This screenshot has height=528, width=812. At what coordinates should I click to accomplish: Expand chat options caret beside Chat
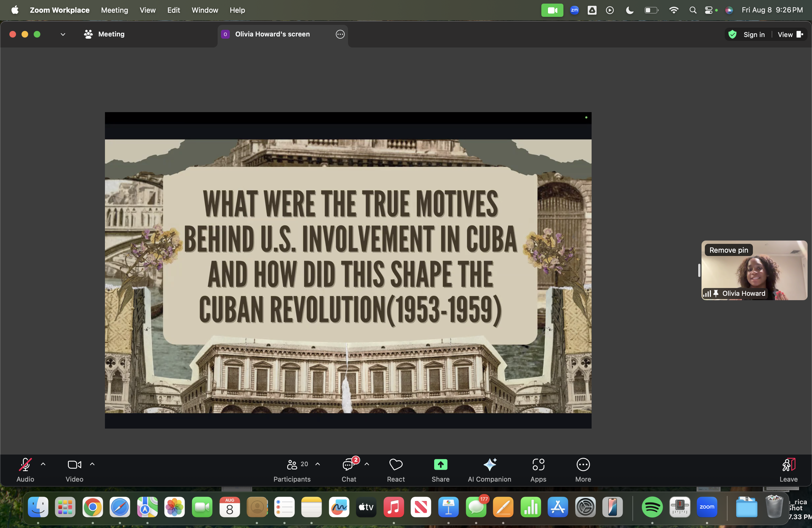[x=367, y=464]
